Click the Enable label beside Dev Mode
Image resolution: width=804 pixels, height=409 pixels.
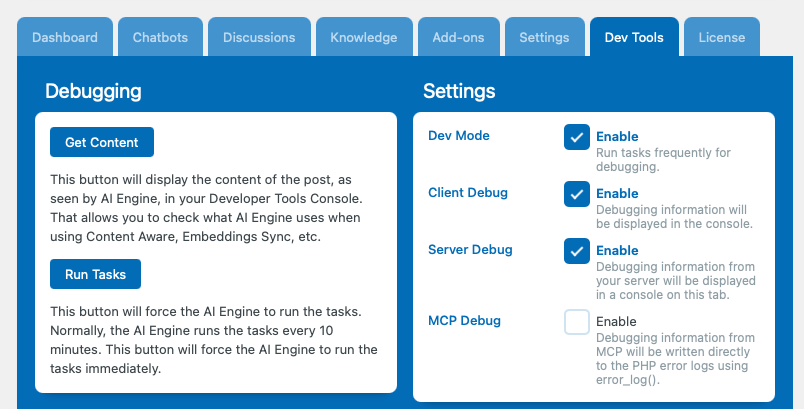617,136
